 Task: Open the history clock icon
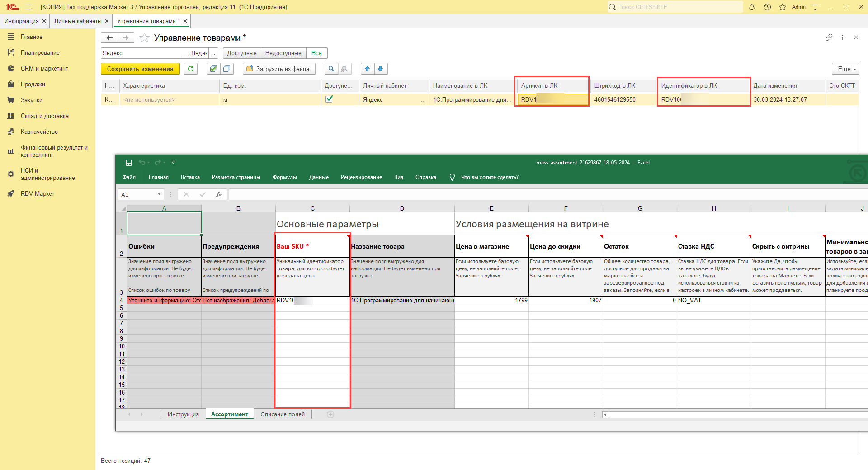point(767,7)
